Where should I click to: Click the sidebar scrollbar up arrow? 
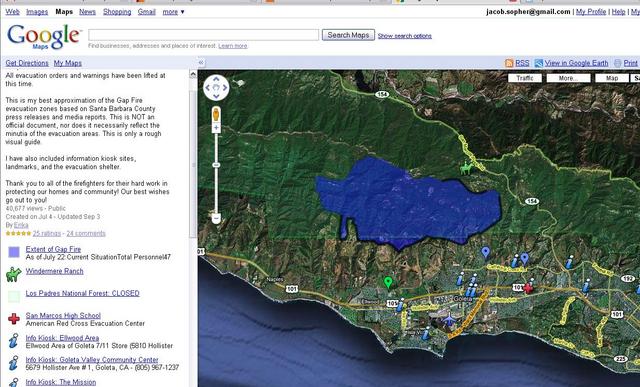click(193, 74)
